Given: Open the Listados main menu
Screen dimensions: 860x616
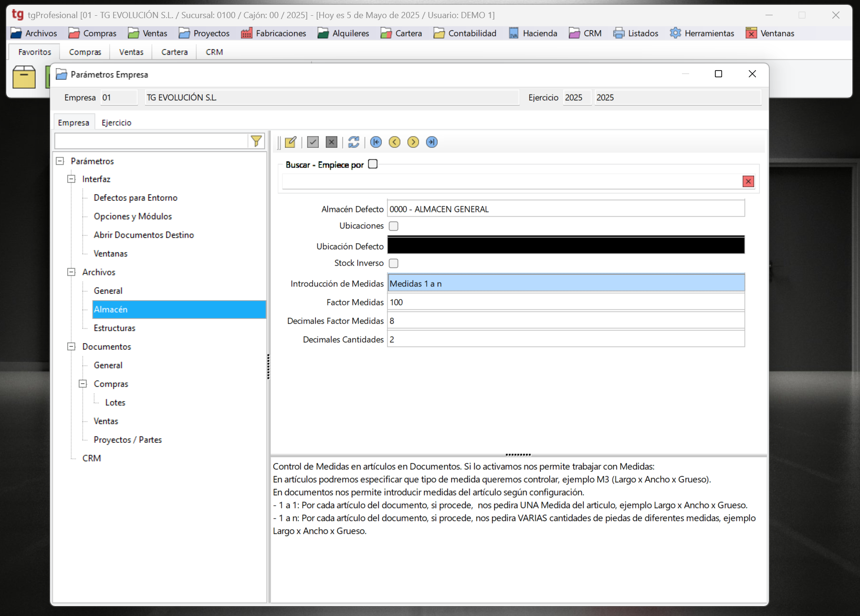Looking at the screenshot, I should [x=636, y=33].
